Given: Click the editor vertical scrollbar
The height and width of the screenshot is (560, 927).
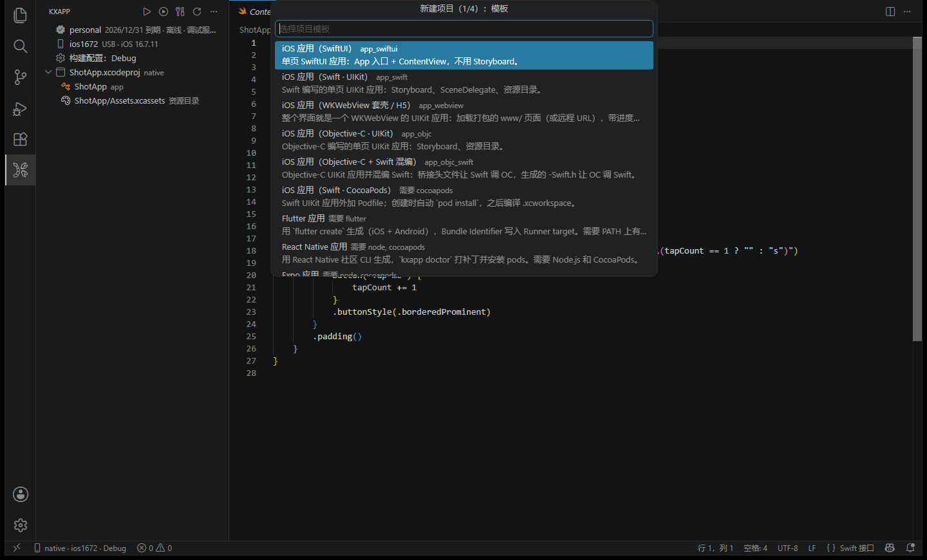Looking at the screenshot, I should 917,190.
